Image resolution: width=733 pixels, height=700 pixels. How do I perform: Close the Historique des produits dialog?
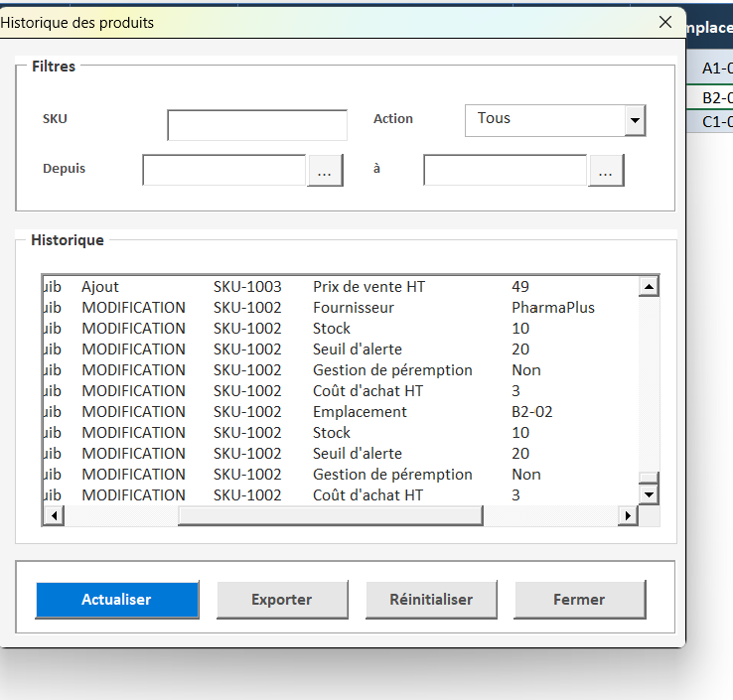pyautogui.click(x=664, y=22)
